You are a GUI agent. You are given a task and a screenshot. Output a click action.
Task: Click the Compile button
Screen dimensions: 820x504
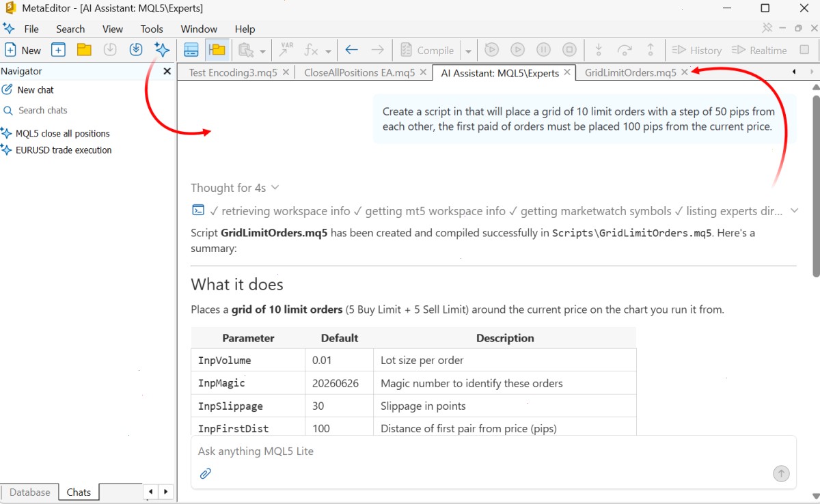pos(427,50)
